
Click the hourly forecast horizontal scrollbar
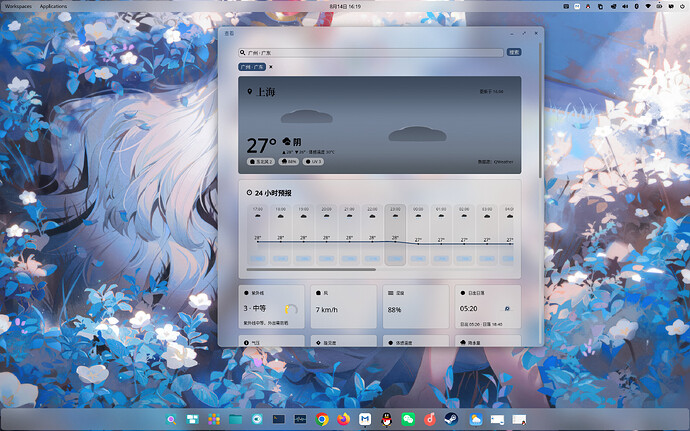311,269
